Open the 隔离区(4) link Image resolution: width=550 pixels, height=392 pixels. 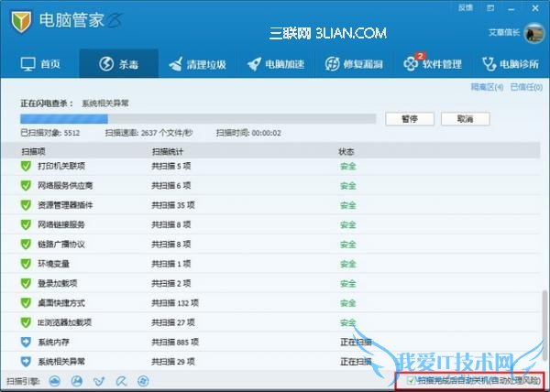point(487,87)
